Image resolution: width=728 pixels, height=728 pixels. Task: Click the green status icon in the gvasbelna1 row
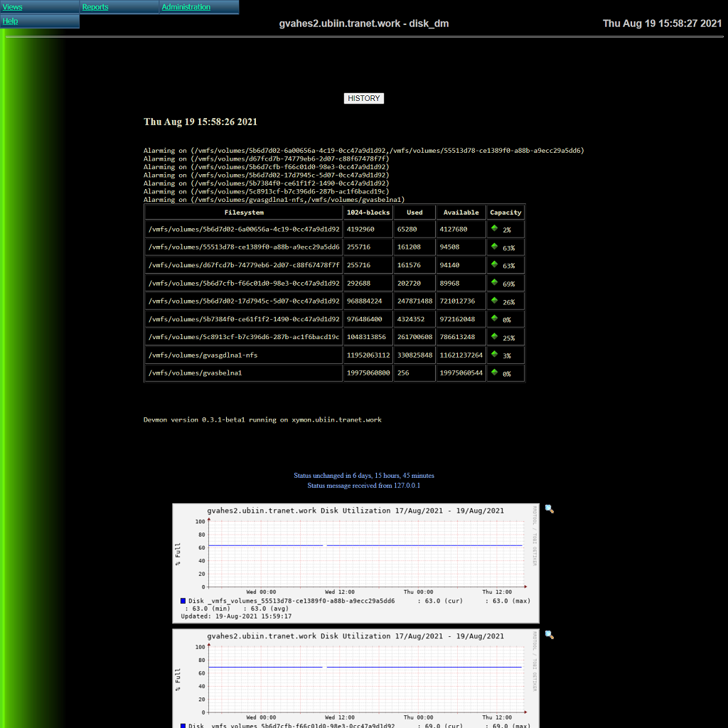click(x=494, y=372)
